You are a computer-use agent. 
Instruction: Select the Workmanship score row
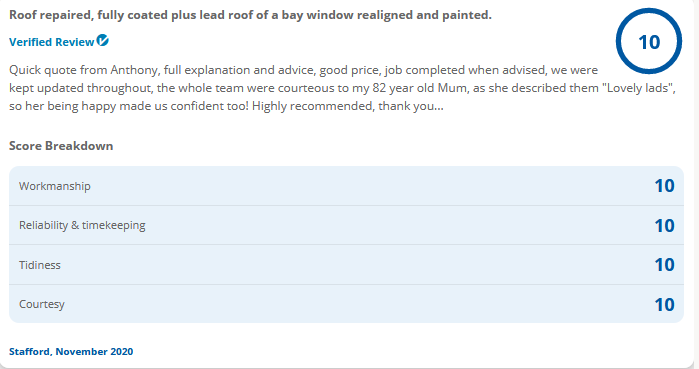(346, 186)
